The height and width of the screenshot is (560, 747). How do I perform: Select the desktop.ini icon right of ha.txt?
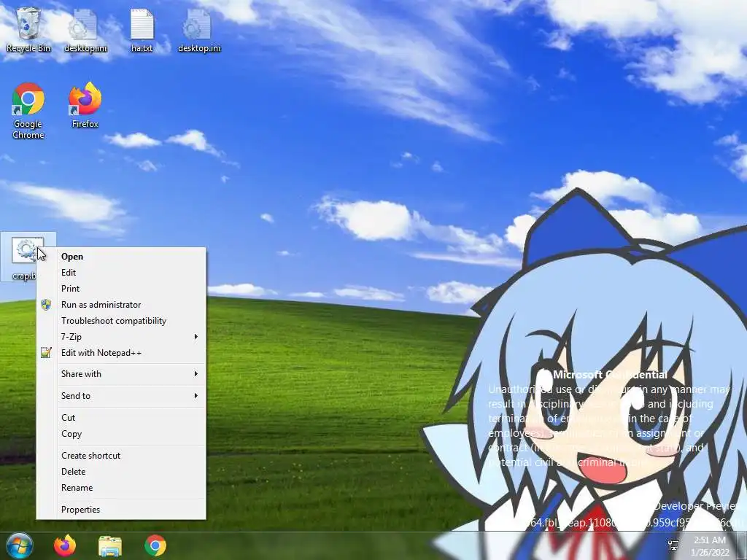point(199,29)
